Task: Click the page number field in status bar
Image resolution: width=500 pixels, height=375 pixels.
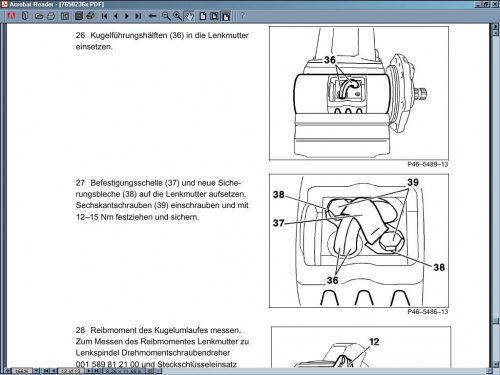Action: (x=71, y=371)
